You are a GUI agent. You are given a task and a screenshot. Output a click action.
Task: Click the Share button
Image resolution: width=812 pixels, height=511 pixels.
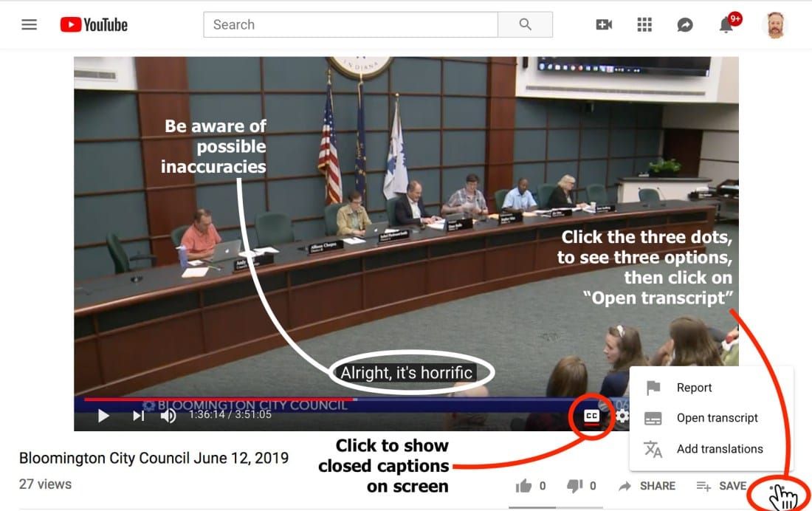pyautogui.click(x=647, y=486)
